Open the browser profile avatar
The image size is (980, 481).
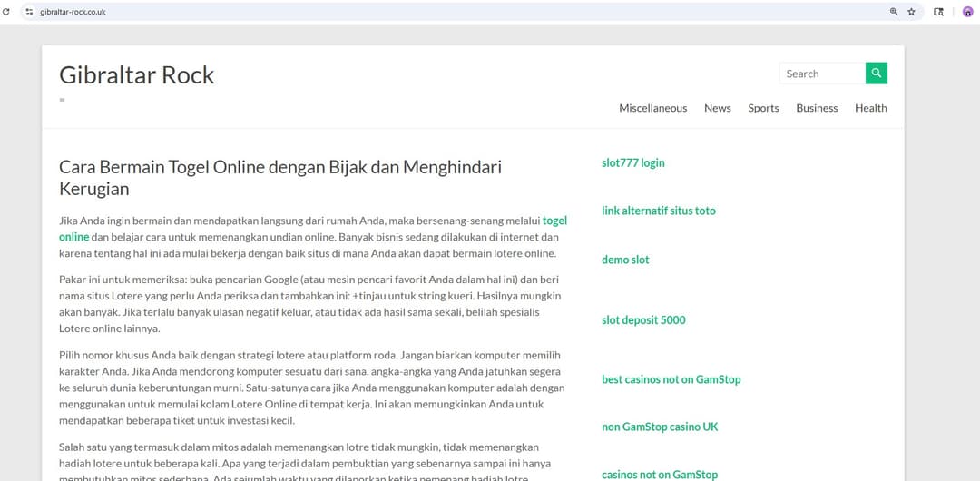pyautogui.click(x=967, y=11)
